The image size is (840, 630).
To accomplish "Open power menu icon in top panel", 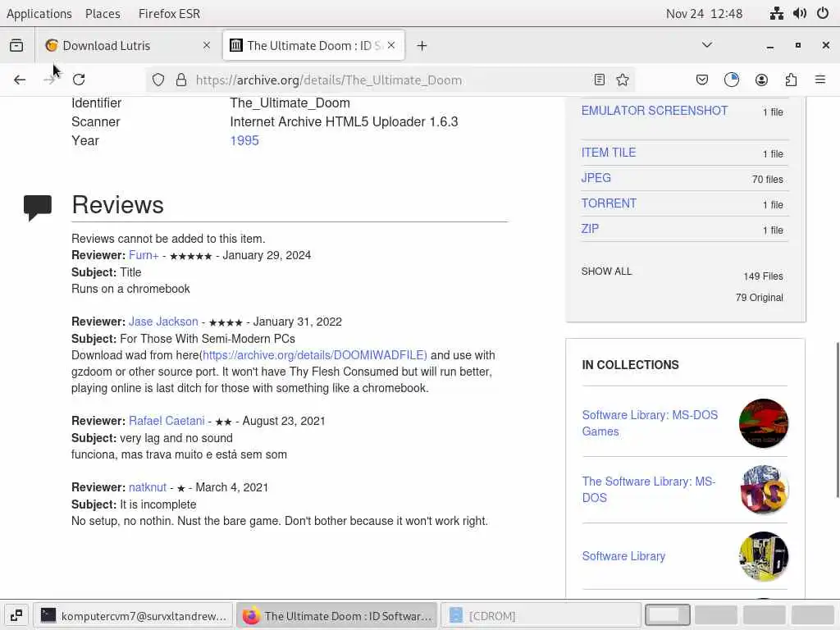I will [823, 13].
